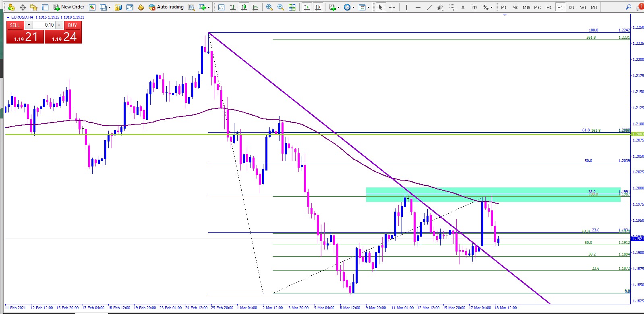Select the horizontal line drawing tool

[418, 7]
